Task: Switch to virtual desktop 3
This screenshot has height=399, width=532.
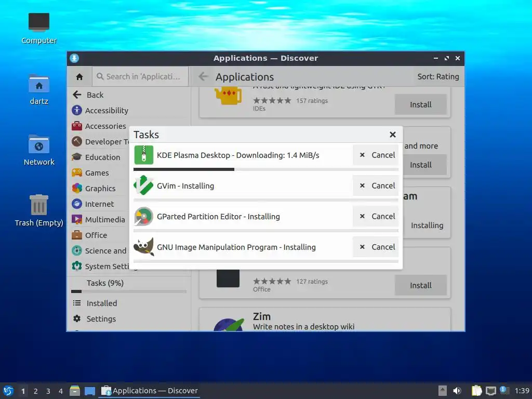Action: 48,391
